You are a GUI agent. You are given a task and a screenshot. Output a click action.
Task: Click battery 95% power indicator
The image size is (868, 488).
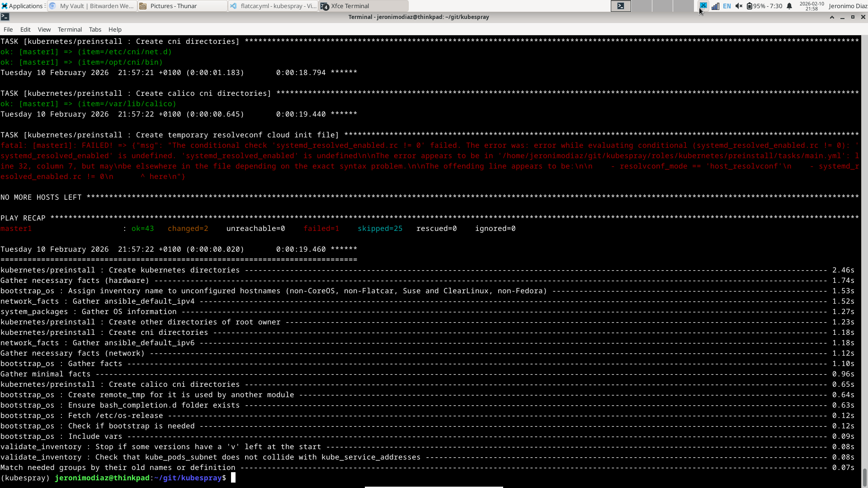click(x=764, y=6)
